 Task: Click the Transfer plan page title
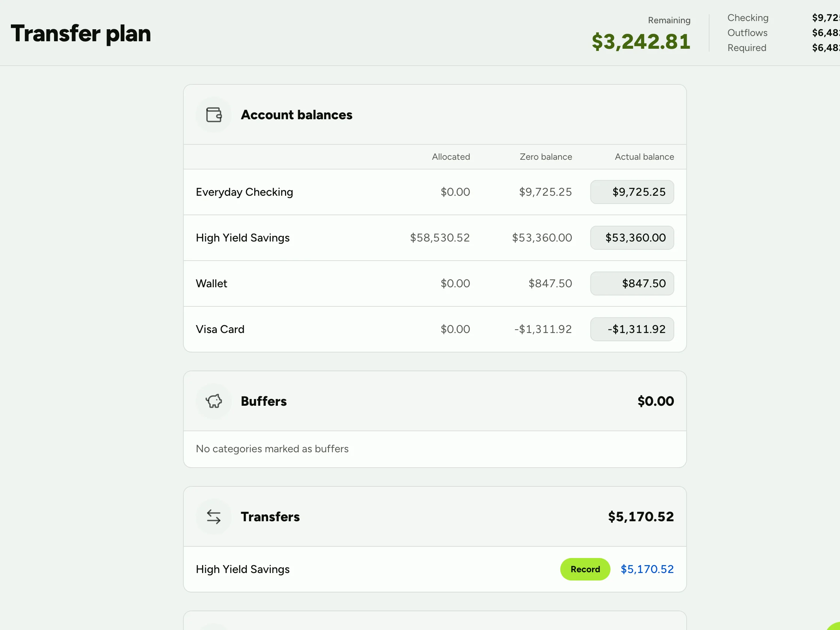point(81,33)
